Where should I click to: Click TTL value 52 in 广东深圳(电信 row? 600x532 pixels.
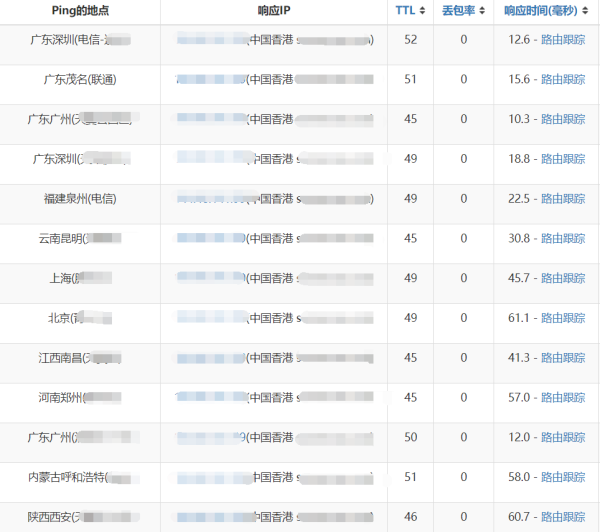[x=411, y=39]
